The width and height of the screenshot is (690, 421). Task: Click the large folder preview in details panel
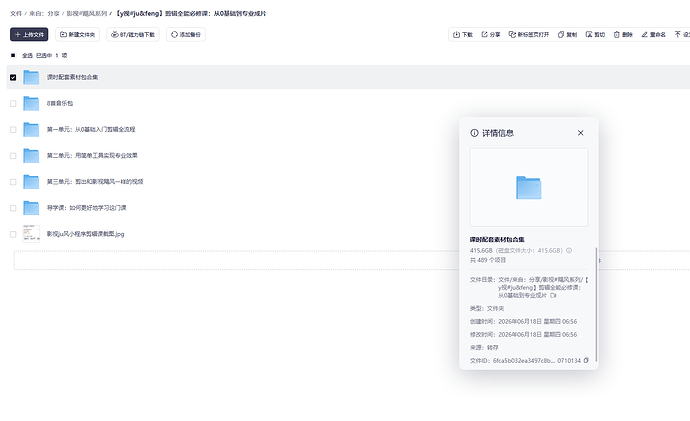click(529, 187)
